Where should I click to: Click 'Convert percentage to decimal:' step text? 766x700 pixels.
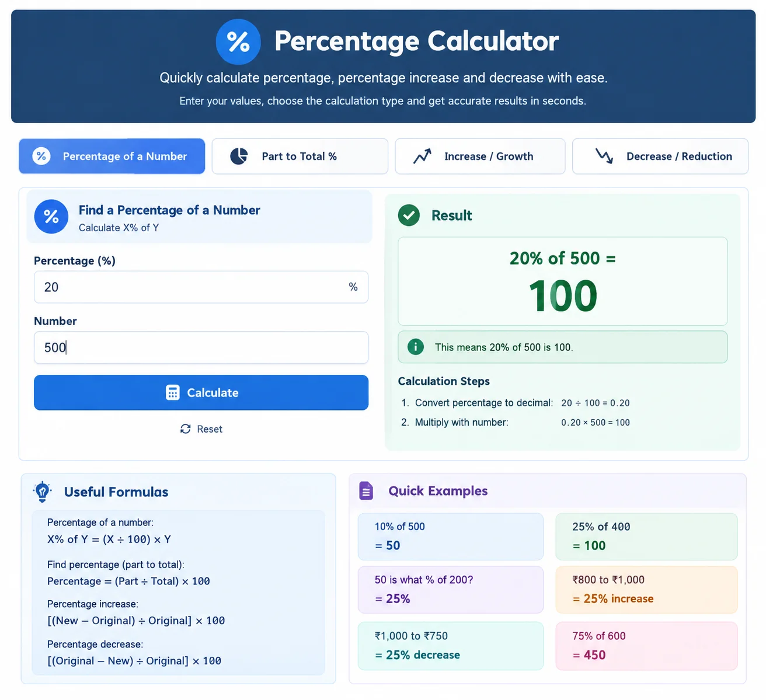tap(484, 403)
